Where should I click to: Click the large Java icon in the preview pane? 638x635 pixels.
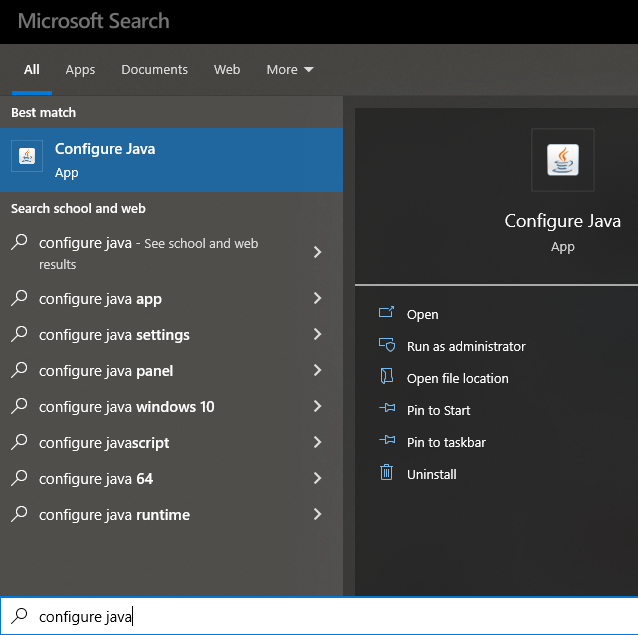pos(563,160)
